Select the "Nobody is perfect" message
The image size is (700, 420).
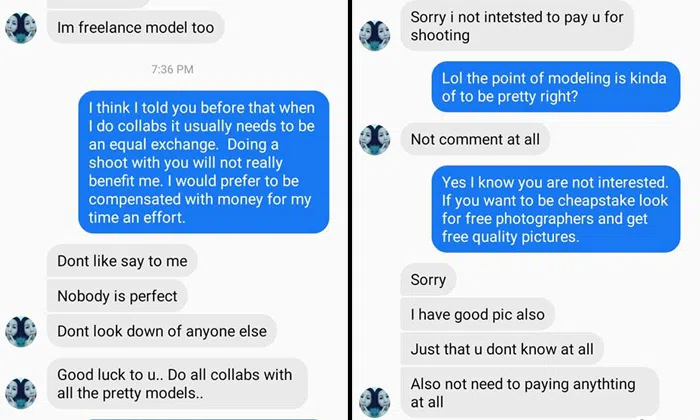[117, 296]
